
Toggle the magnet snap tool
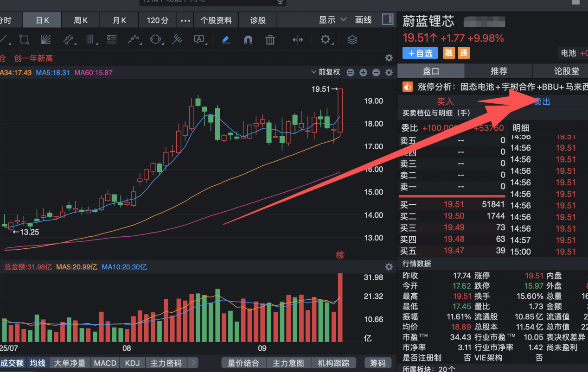point(248,40)
